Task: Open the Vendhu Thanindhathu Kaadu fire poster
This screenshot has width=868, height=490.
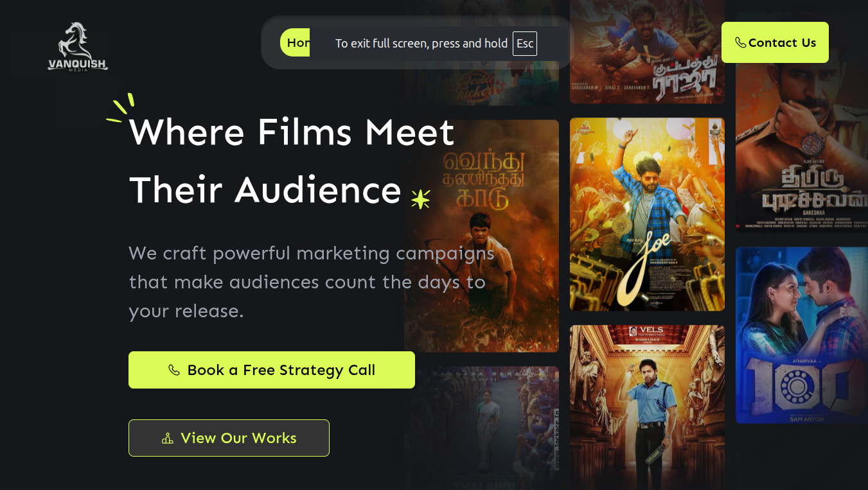Action: point(481,236)
